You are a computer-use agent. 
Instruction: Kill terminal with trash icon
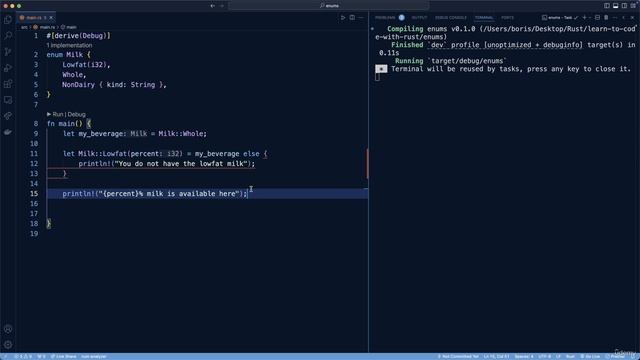tap(606, 18)
